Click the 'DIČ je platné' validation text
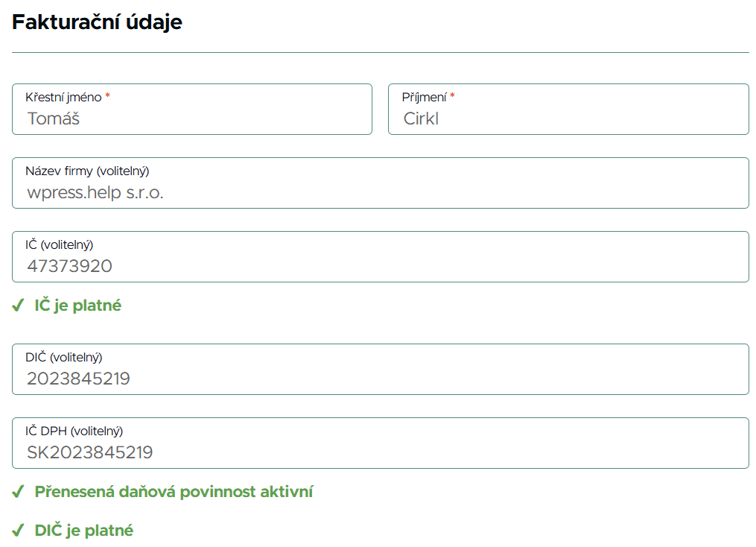Screen dimensions: 756x547 coord(83,531)
